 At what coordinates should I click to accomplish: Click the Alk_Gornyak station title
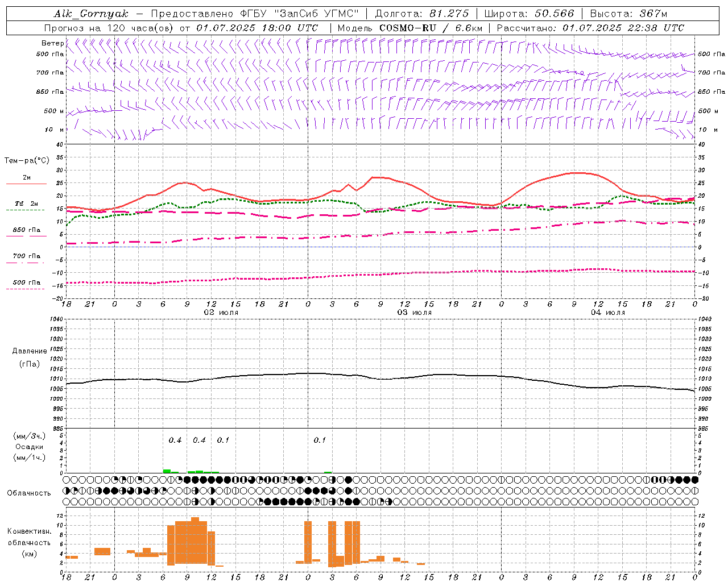(x=91, y=14)
